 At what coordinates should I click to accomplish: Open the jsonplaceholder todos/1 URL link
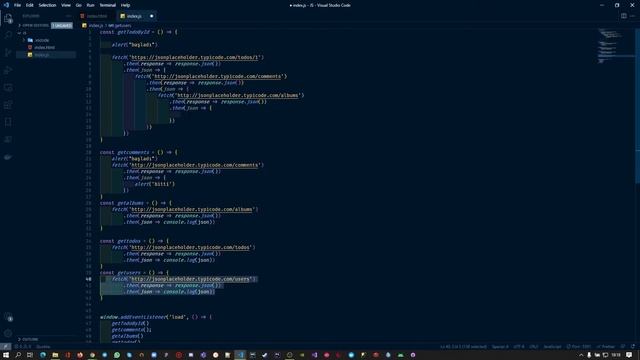click(195, 57)
